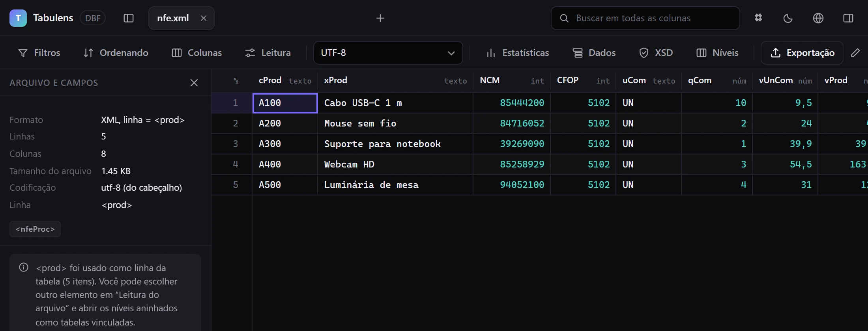Open the XSD schema validation
Viewport: 868px width, 331px height.
[656, 53]
